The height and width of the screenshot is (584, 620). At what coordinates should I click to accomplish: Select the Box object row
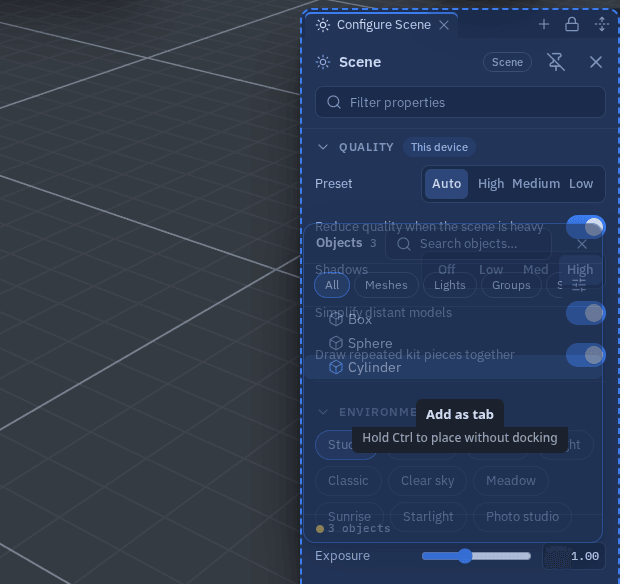tap(453, 319)
